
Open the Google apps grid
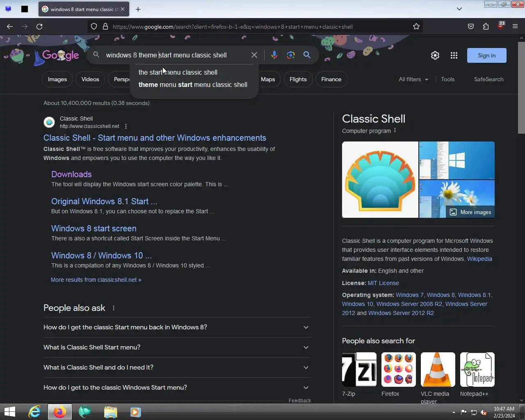tap(454, 55)
